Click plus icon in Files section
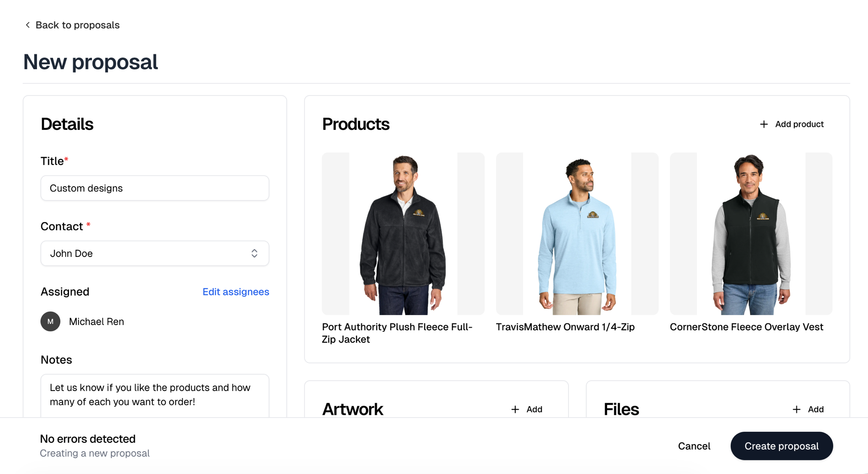 [796, 409]
